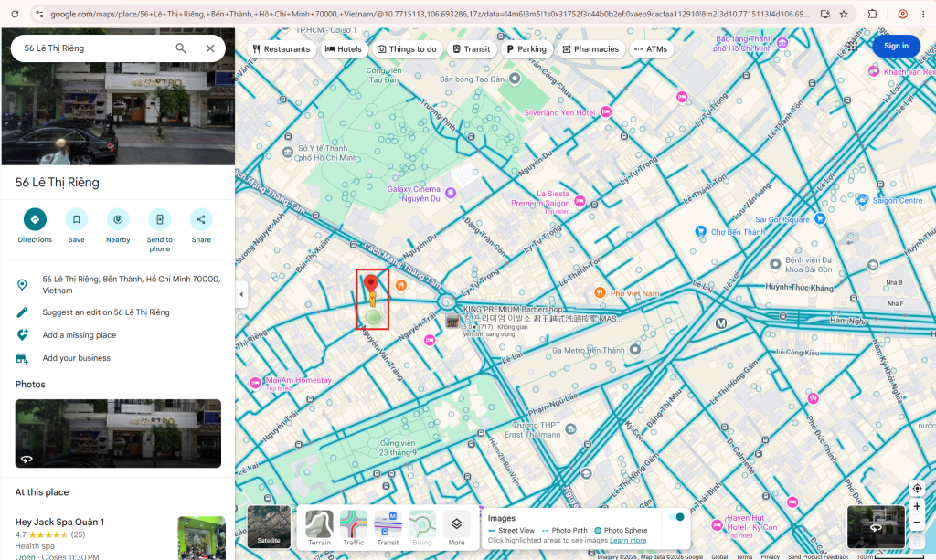This screenshot has width=936, height=560.
Task: Open More map layer options
Action: click(x=456, y=527)
